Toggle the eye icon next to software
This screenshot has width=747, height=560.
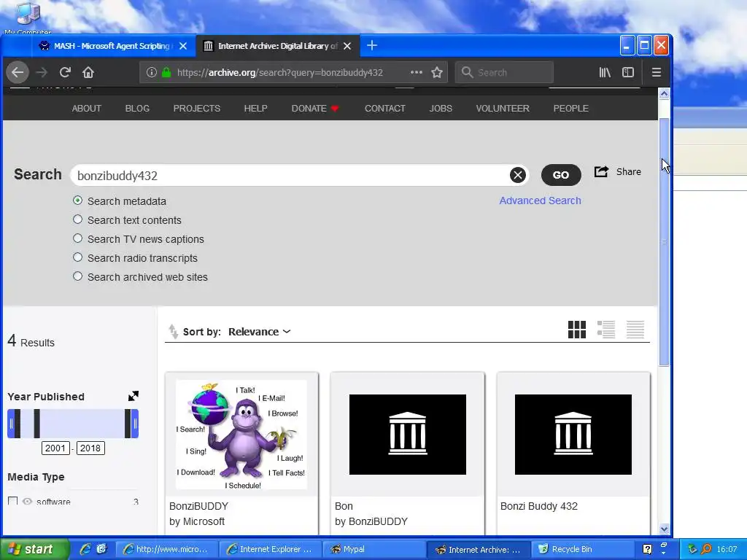coord(27,502)
